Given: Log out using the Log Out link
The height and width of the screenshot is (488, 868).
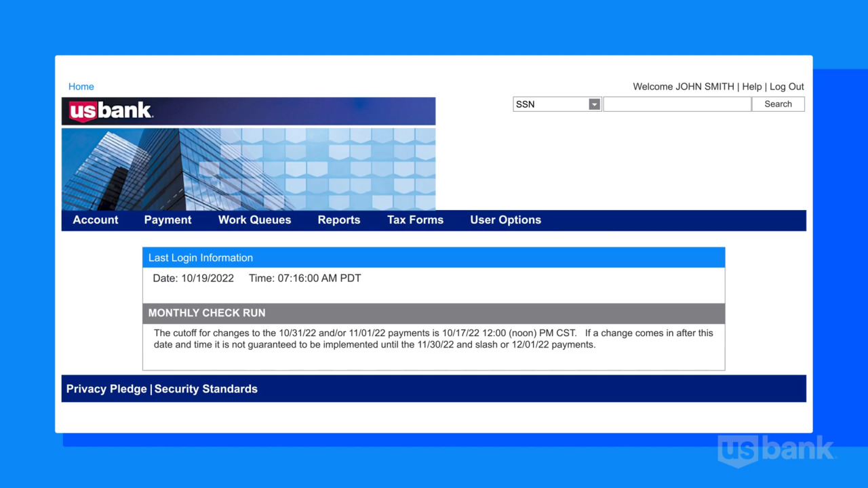Looking at the screenshot, I should pos(787,87).
